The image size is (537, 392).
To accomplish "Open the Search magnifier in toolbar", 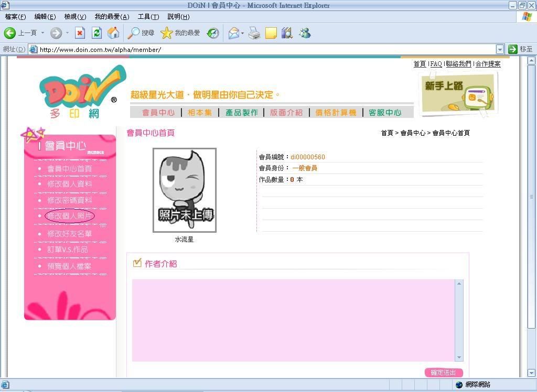I will tap(134, 33).
